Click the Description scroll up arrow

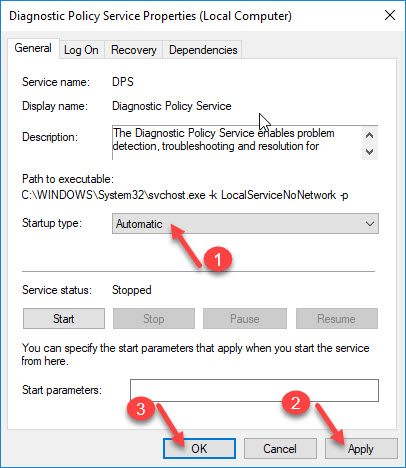point(369,135)
